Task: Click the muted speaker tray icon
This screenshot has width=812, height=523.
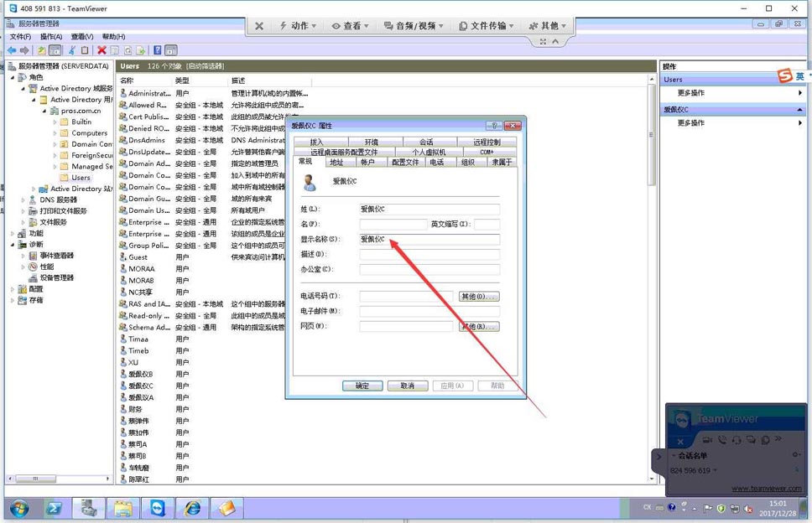Action: (x=748, y=509)
